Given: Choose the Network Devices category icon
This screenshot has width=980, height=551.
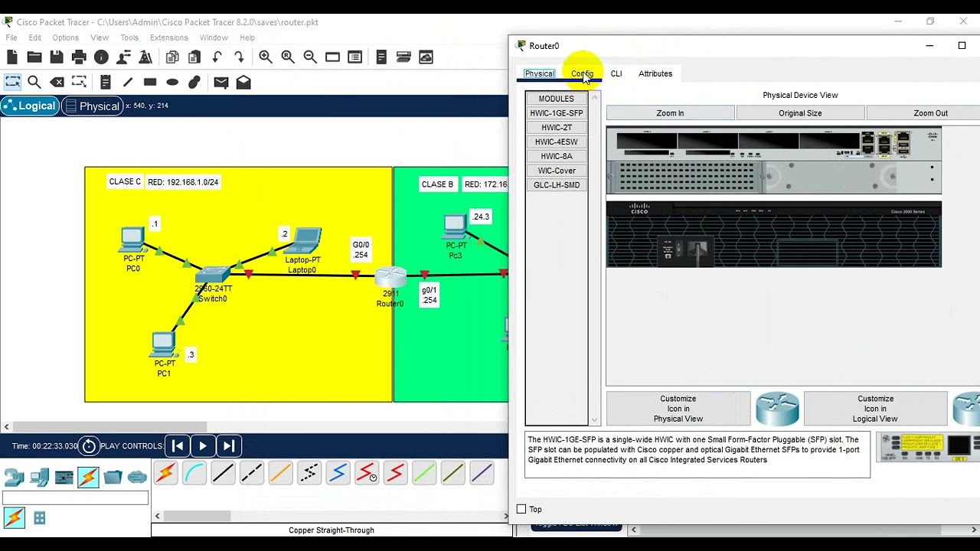Looking at the screenshot, I should pyautogui.click(x=15, y=478).
